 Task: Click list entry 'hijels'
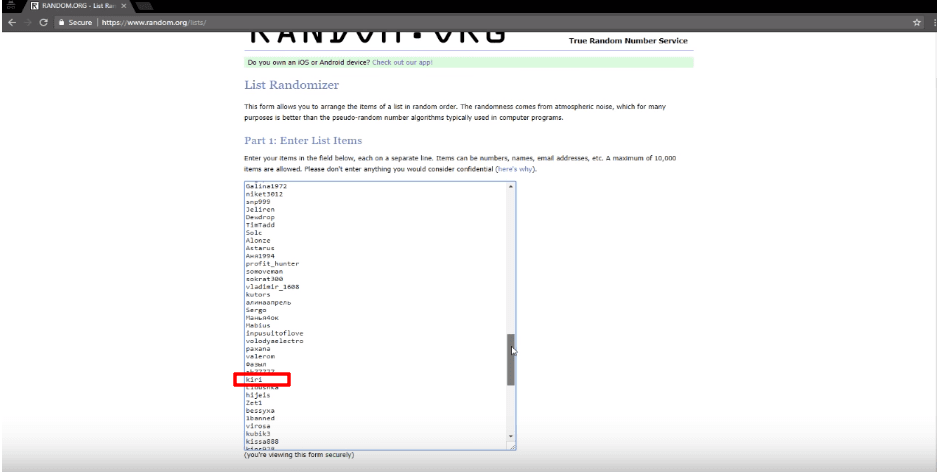(x=258, y=395)
